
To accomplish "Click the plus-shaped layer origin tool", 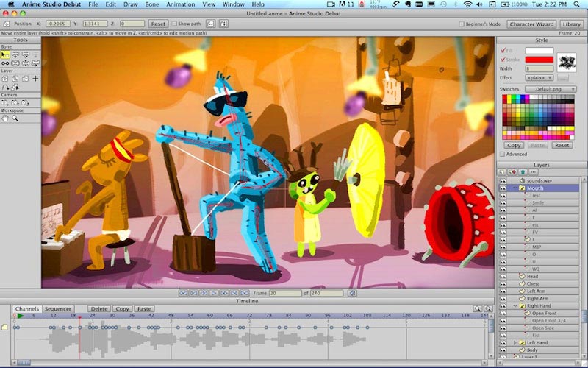I will [35, 78].
